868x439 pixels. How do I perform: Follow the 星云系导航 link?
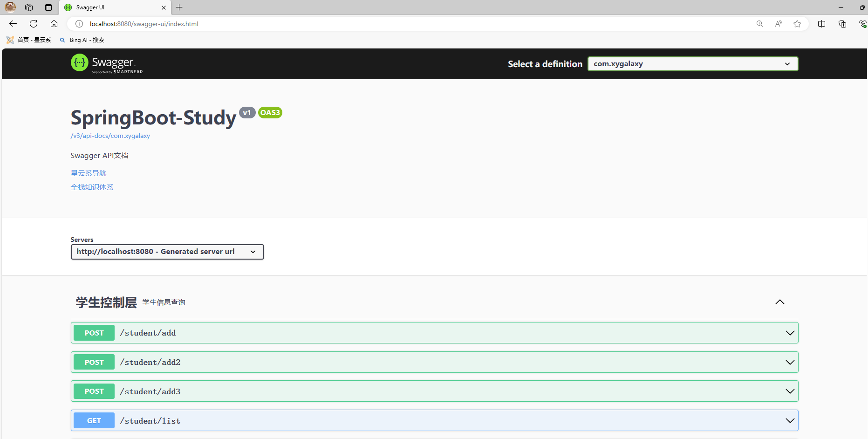89,173
